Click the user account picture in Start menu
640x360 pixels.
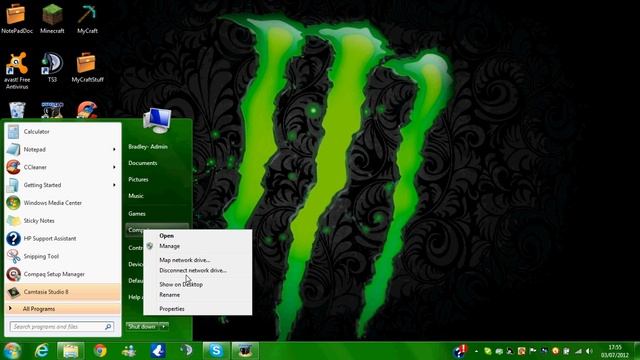[x=157, y=120]
